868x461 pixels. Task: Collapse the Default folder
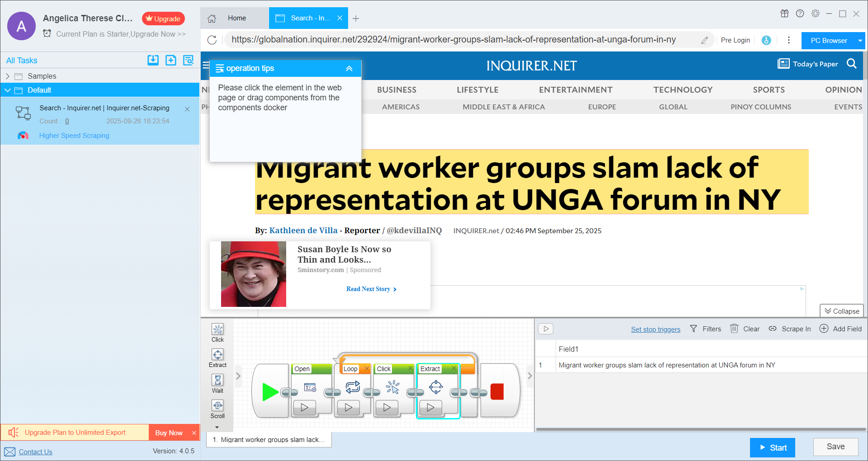tap(8, 90)
